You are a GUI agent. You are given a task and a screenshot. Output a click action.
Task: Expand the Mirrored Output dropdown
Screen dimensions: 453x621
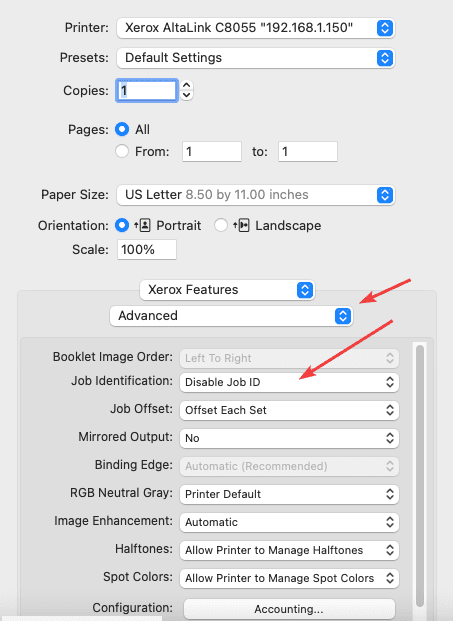pos(289,438)
